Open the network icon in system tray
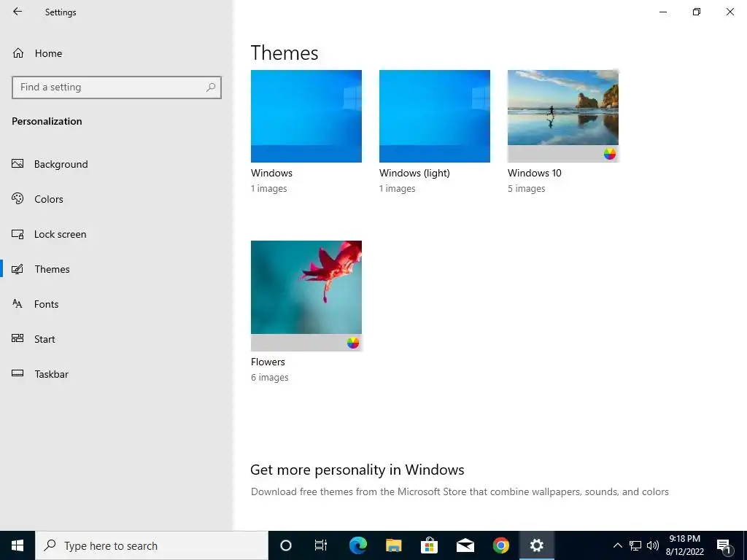This screenshot has width=747, height=560. tap(635, 545)
